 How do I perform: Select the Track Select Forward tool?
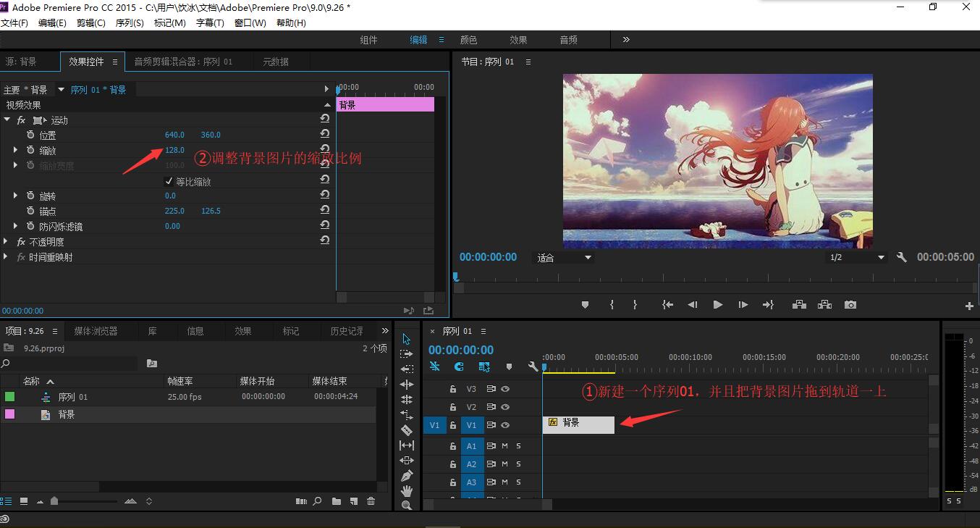407,354
